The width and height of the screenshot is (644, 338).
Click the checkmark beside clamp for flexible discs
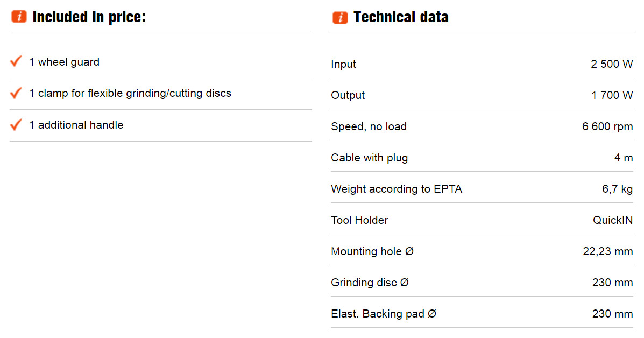[16, 93]
